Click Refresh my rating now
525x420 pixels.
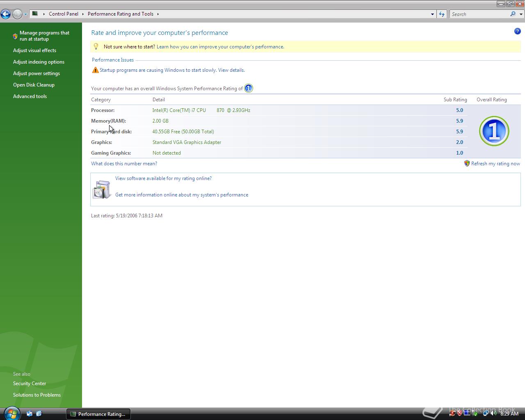coord(495,164)
